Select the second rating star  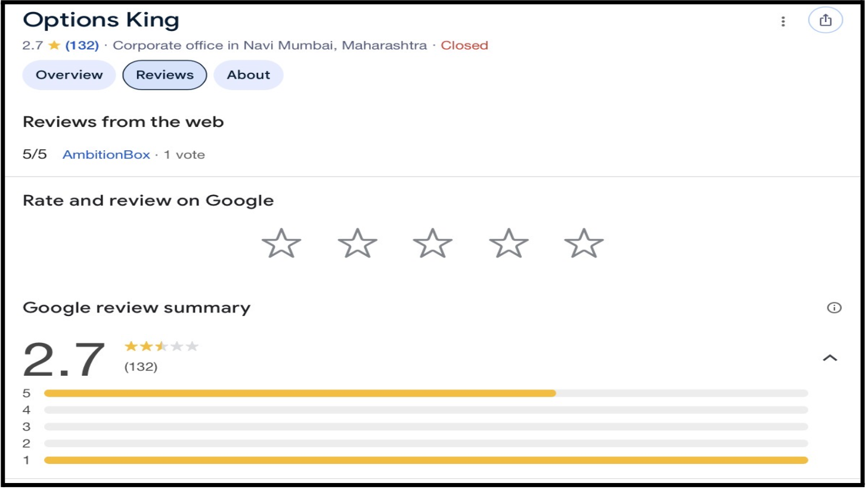point(358,243)
